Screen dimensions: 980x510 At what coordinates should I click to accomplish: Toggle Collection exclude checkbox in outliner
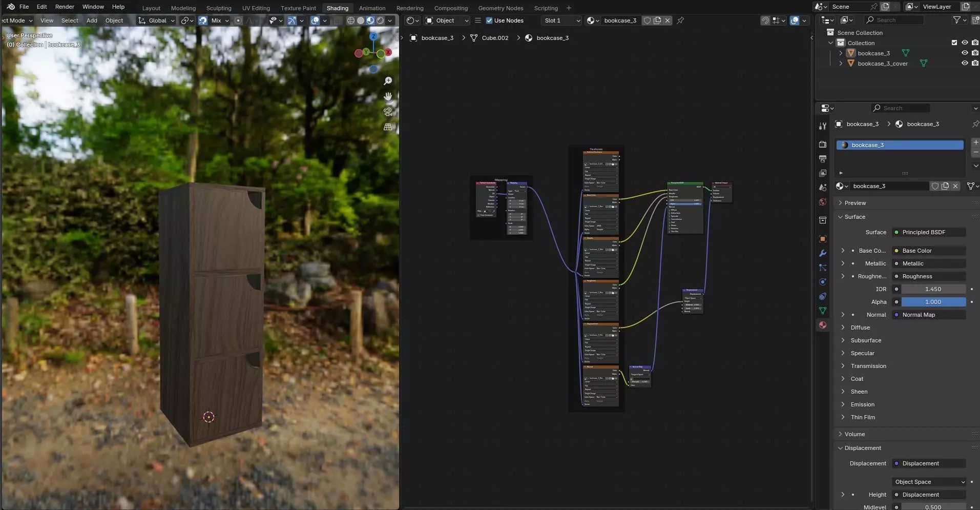coord(954,43)
